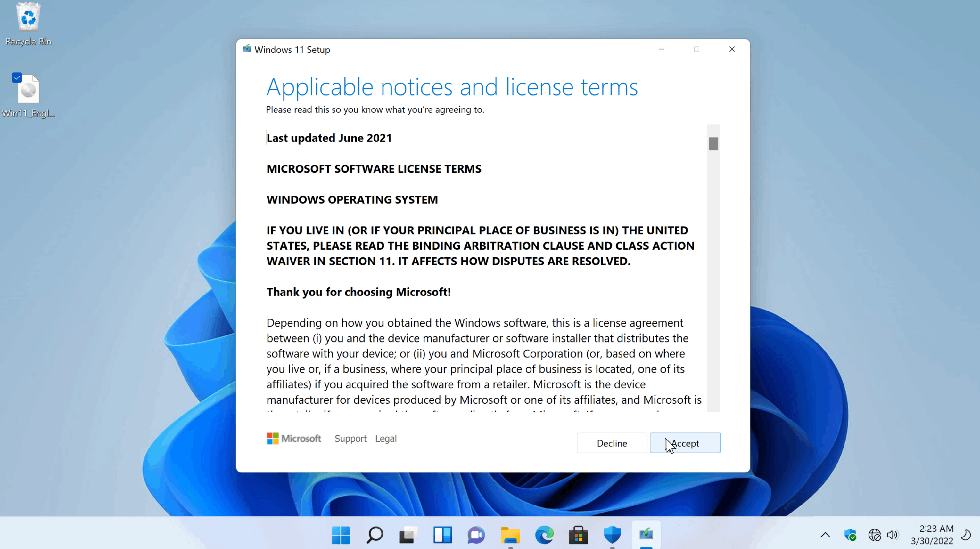This screenshot has height=549, width=980.
Task: Open Microsoft Edge browser icon
Action: pyautogui.click(x=544, y=535)
